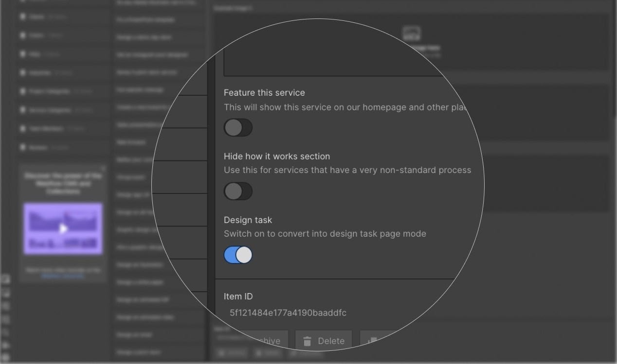This screenshot has height=364, width=617.
Task: Click the image placeholder icon above Feature this service
Action: pos(413,32)
